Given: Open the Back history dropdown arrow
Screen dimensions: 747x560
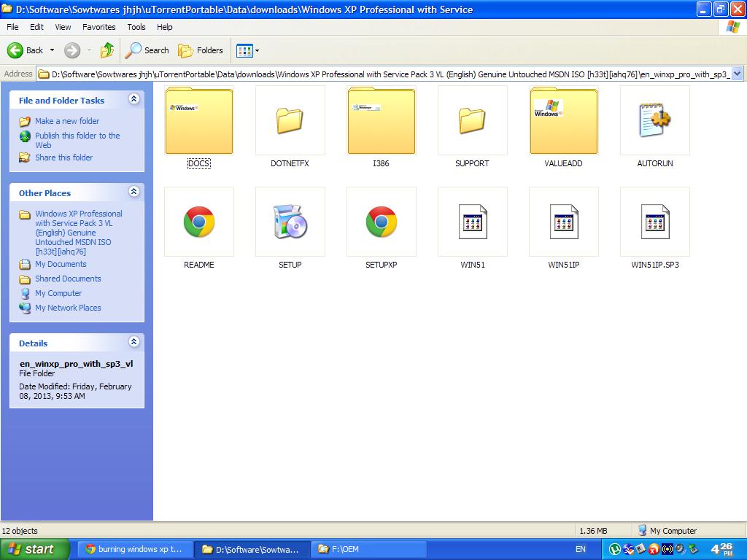Looking at the screenshot, I should tap(52, 50).
